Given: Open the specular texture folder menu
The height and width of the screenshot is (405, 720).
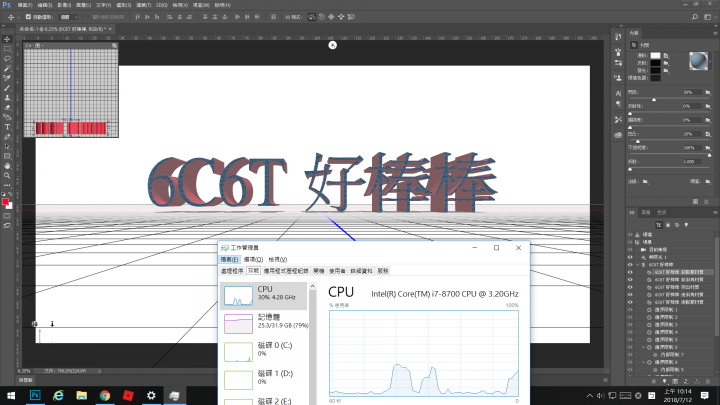Looking at the screenshot, I should (x=666, y=63).
